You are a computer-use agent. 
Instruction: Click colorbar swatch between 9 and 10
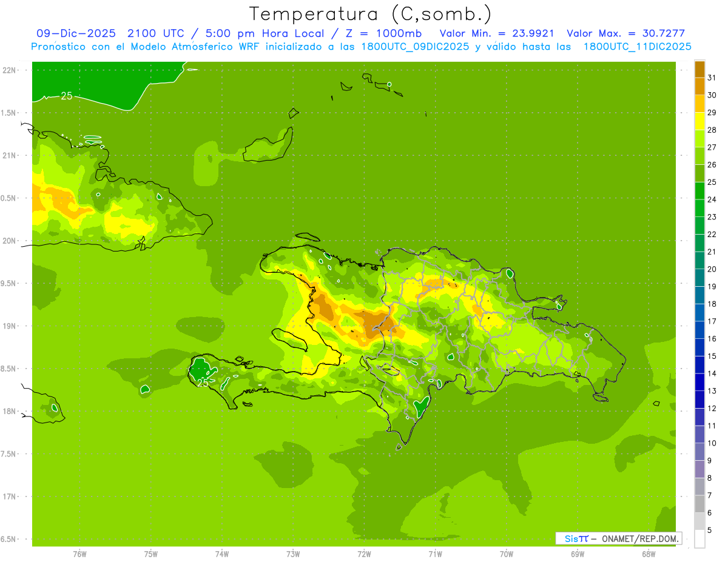[699, 452]
